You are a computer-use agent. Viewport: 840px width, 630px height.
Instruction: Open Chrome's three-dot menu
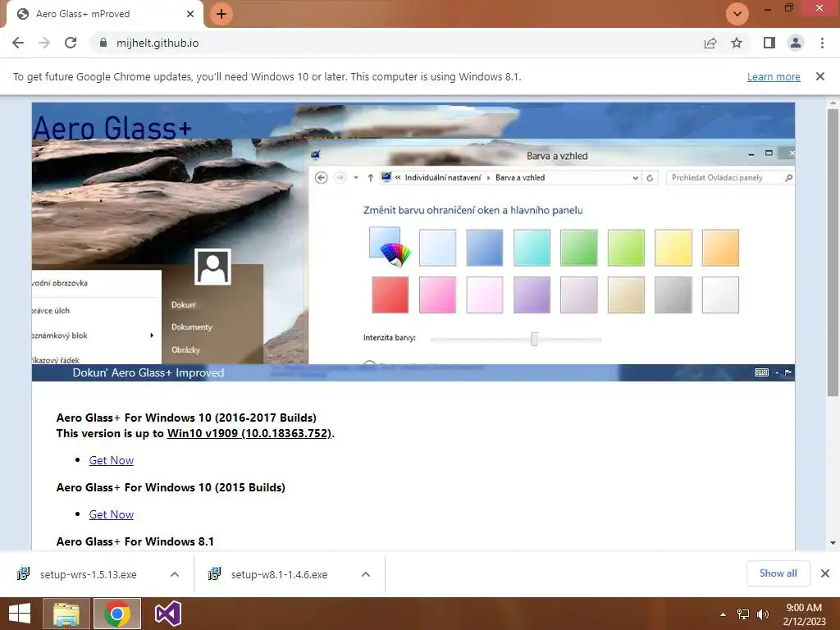coord(822,43)
